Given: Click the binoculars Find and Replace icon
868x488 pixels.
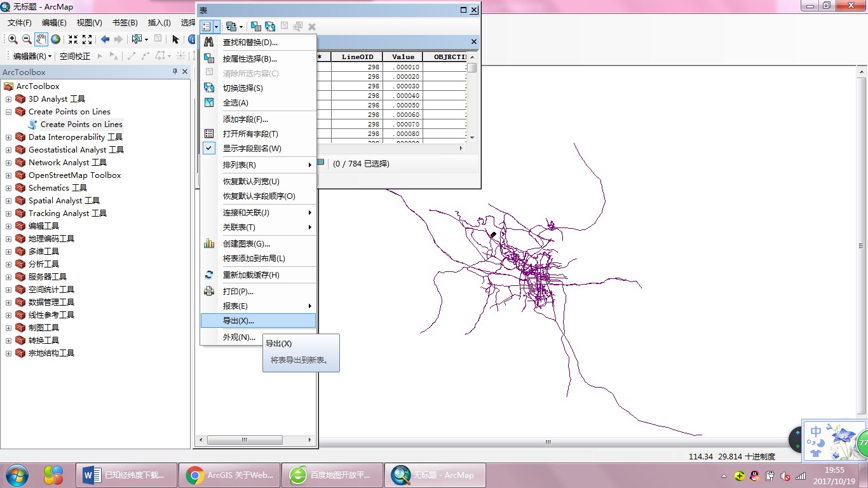Looking at the screenshot, I should (x=208, y=43).
